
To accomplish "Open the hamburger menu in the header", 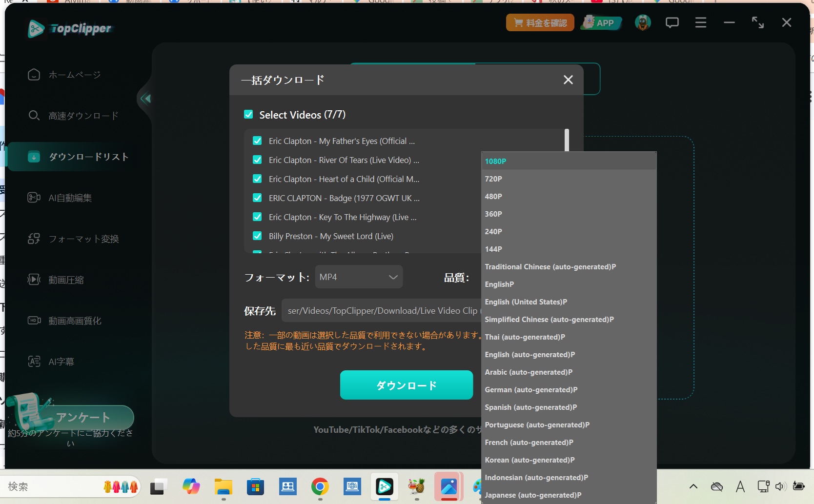I will pos(701,22).
